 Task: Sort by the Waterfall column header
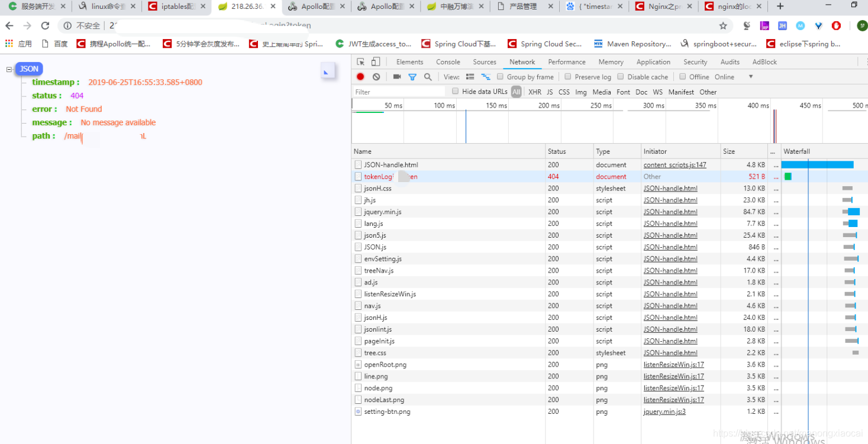[x=825, y=151]
